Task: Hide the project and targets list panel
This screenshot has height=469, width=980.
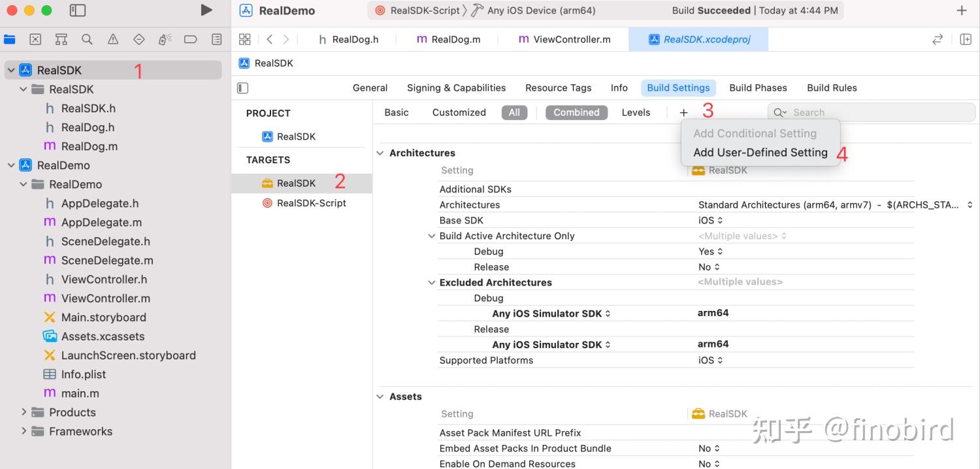Action: (x=243, y=88)
